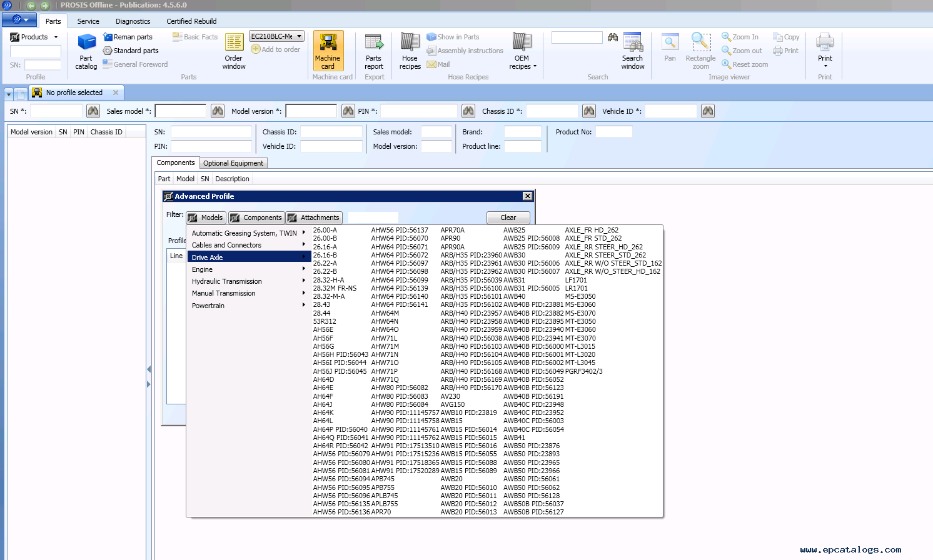Click the Description column header
The width and height of the screenshot is (933, 560).
[x=232, y=179]
